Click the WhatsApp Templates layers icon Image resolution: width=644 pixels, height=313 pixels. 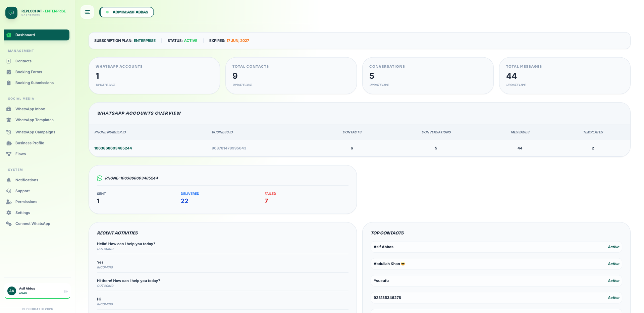pos(9,120)
